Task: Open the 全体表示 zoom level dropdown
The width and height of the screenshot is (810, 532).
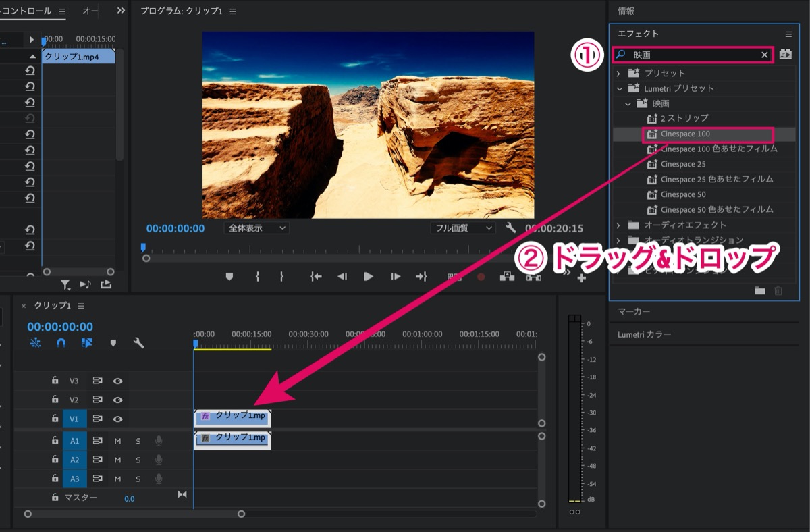Action: coord(256,228)
